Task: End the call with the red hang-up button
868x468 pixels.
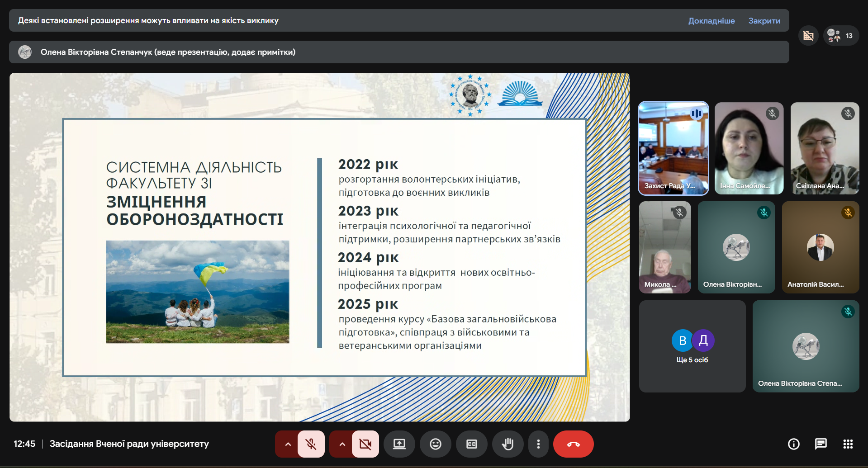Action: coord(573,444)
